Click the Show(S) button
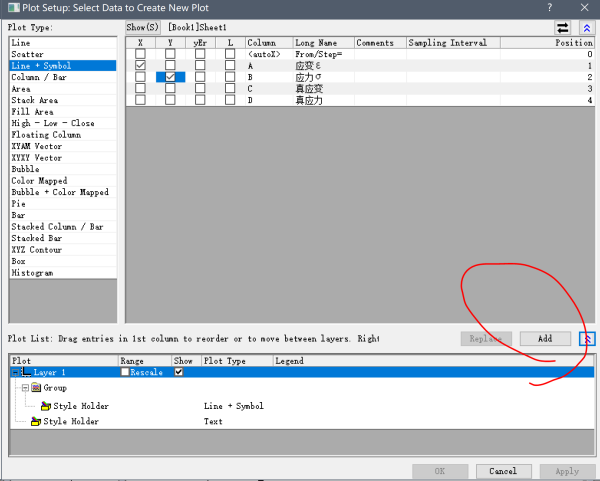The height and width of the screenshot is (481, 600). [x=143, y=28]
